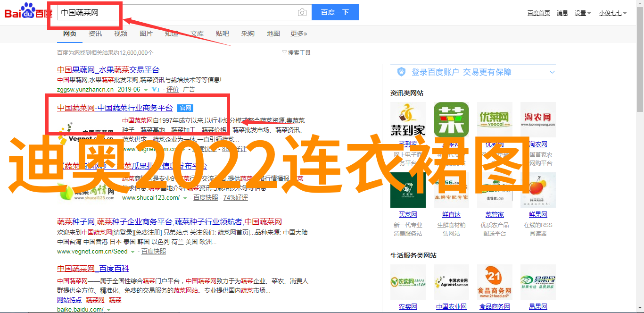Click the shield icon beside 登录百度账户

click(401, 72)
